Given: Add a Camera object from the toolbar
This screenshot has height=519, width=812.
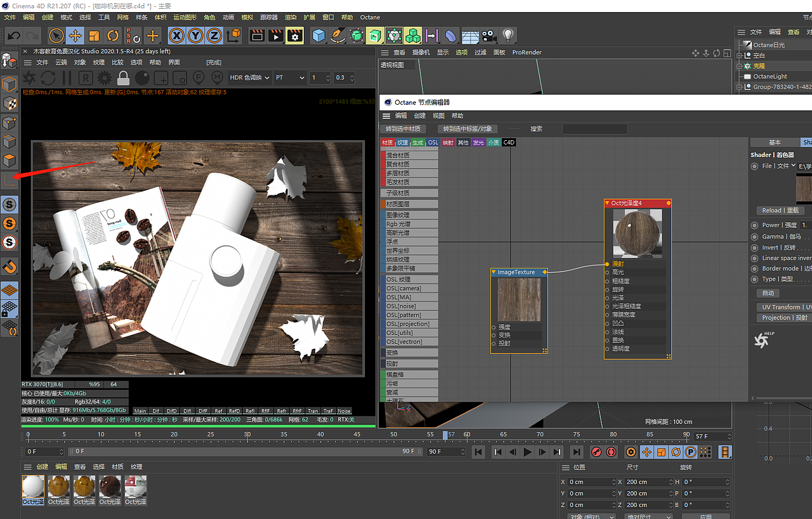Looking at the screenshot, I should coord(488,36).
